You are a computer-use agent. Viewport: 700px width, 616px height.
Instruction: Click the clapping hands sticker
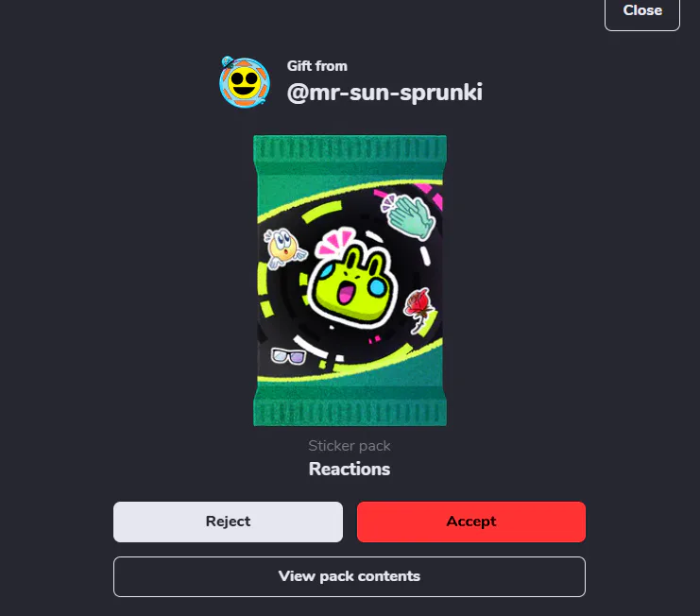pyautogui.click(x=408, y=216)
